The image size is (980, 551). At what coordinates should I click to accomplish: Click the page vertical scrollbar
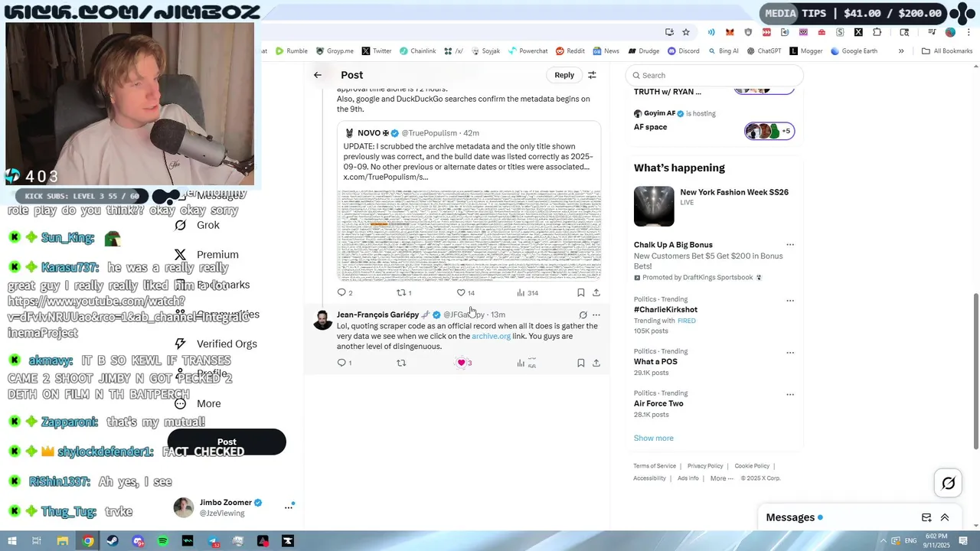[975, 370]
